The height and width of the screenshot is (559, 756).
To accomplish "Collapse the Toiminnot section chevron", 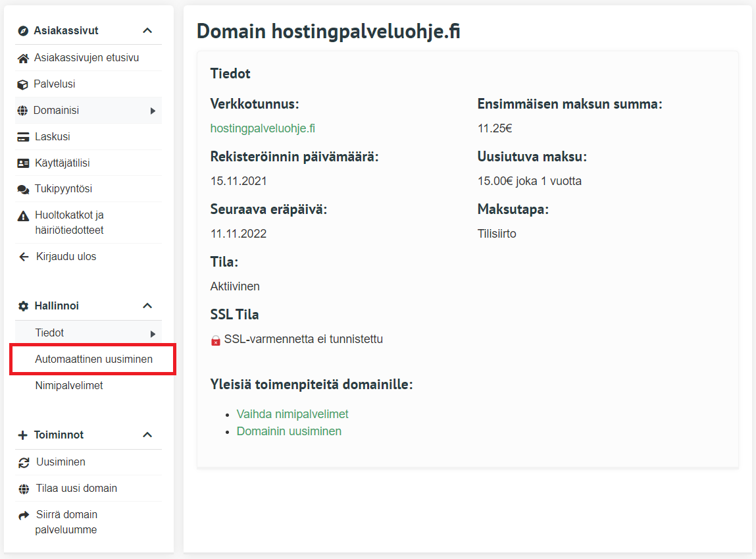I will coord(147,435).
